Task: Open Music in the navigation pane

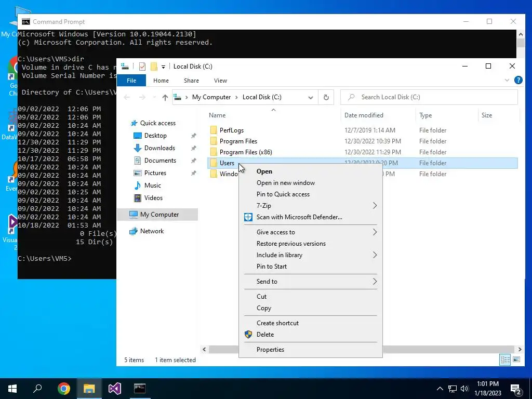Action: coord(152,185)
